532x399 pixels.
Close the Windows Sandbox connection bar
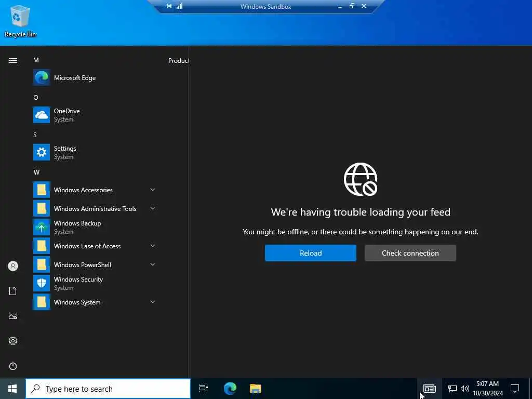click(364, 6)
